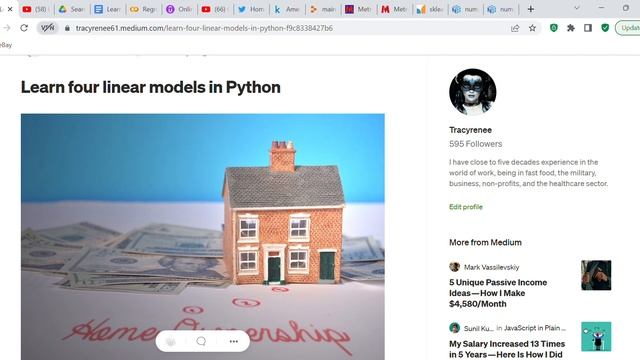Click Sunil Ku's small avatar

(x=454, y=328)
